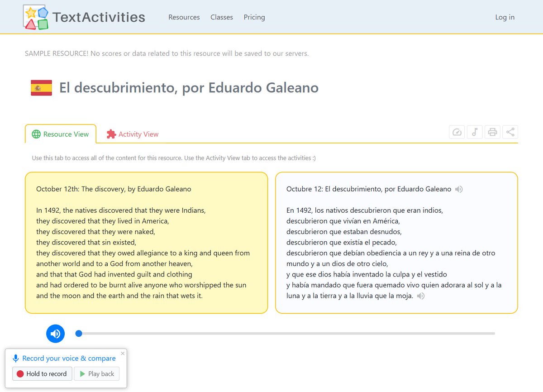Share resource via share icon

510,132
